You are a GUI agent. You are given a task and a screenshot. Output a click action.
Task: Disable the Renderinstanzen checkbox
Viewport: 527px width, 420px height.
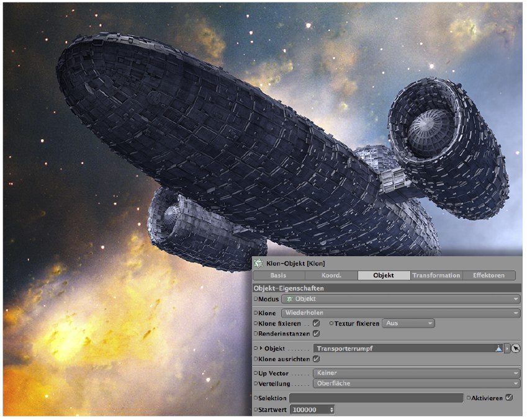tap(316, 334)
